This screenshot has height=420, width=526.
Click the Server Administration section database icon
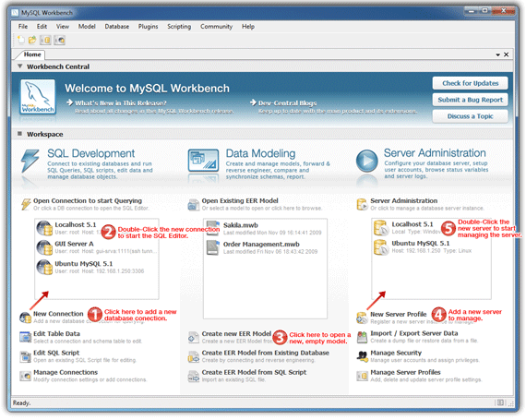362,204
